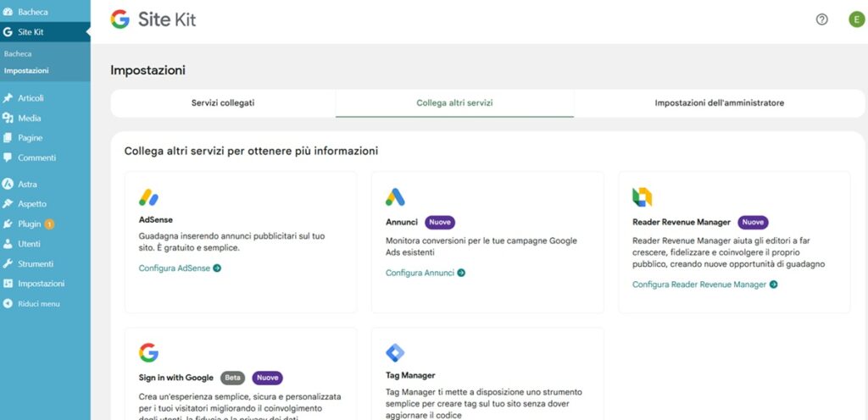Open the Impostazioni dell'amministratore tab

(719, 103)
